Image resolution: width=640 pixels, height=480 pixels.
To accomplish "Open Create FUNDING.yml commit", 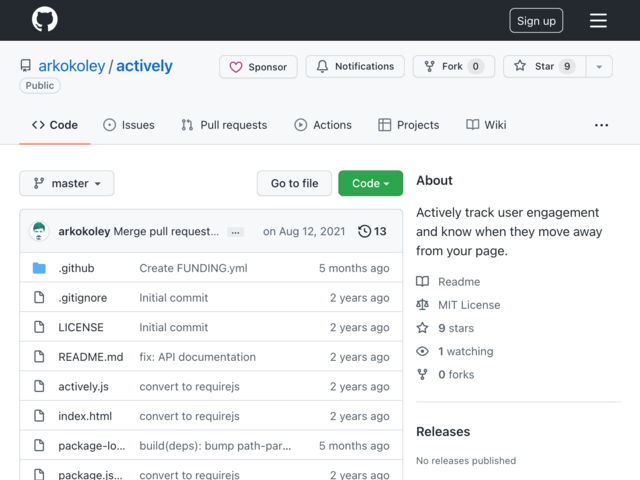I will [193, 268].
